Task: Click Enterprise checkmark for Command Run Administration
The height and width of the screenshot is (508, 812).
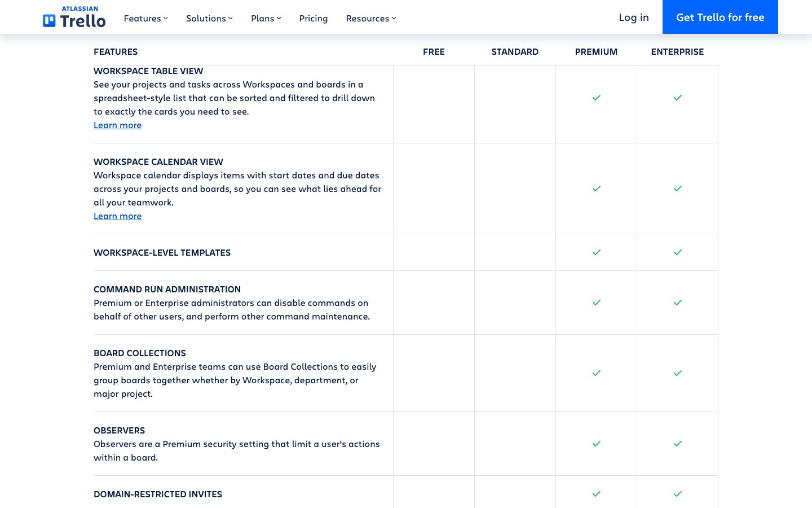Action: coord(677,303)
